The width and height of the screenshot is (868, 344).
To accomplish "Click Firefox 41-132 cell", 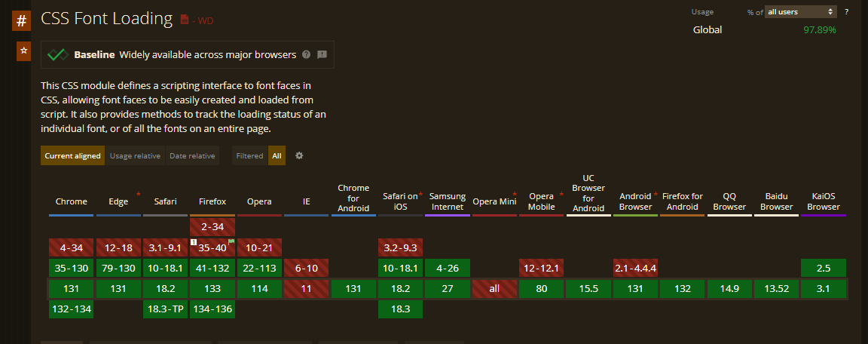I will tap(212, 268).
